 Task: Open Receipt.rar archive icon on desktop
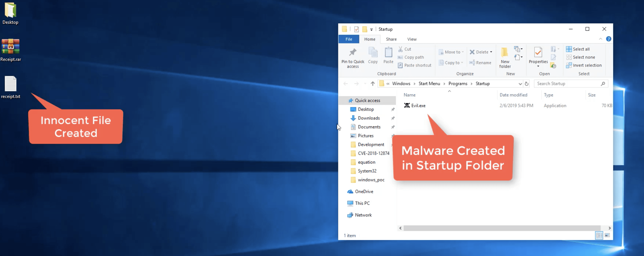(x=11, y=46)
